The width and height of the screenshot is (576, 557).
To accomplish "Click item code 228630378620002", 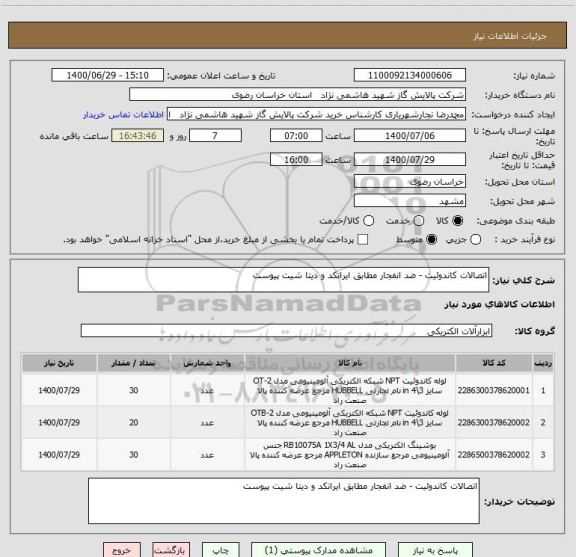I will tap(494, 423).
